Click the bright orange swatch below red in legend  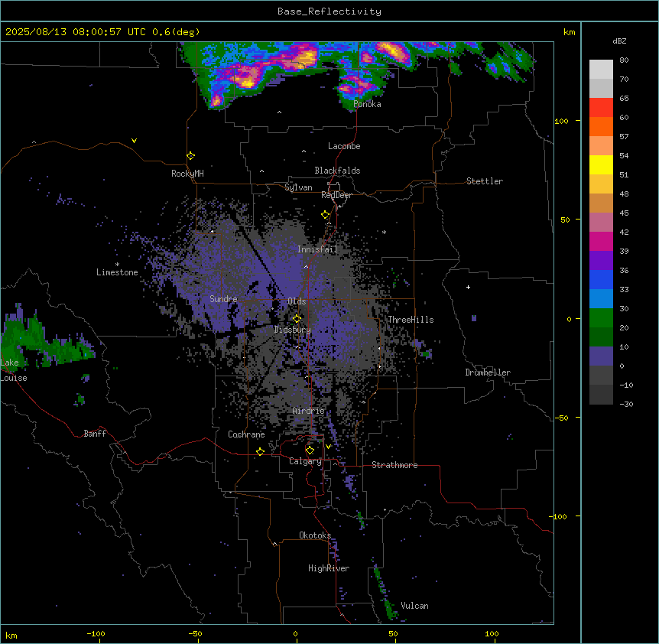point(601,126)
